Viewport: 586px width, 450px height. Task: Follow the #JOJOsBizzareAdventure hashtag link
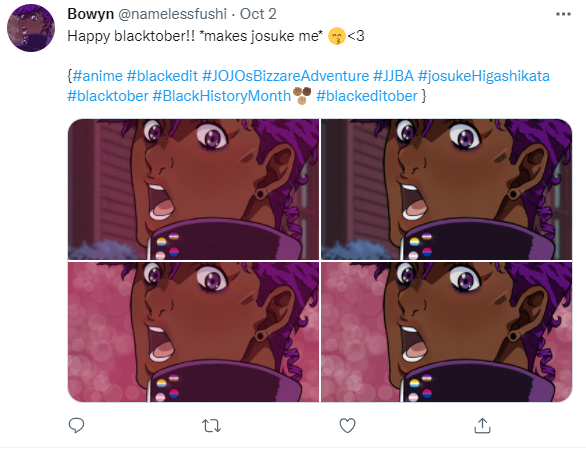(x=286, y=76)
